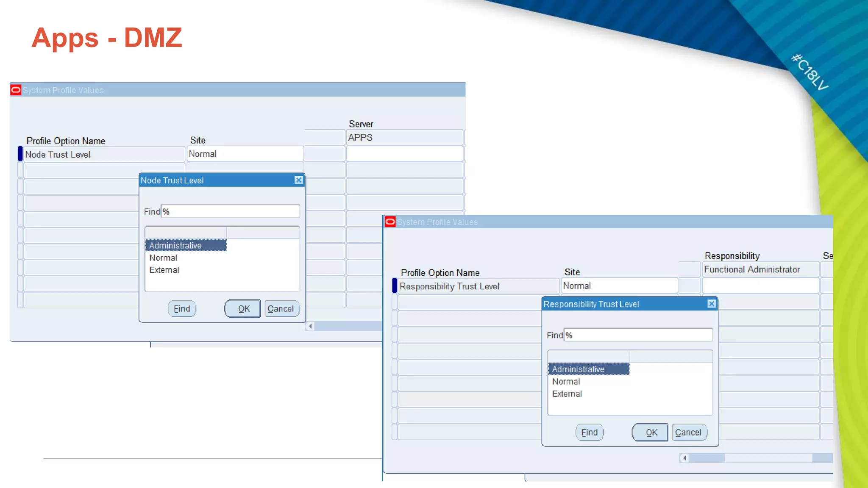Click Responsibility field showing Functional Administrator
This screenshot has height=488, width=868.
click(759, 269)
